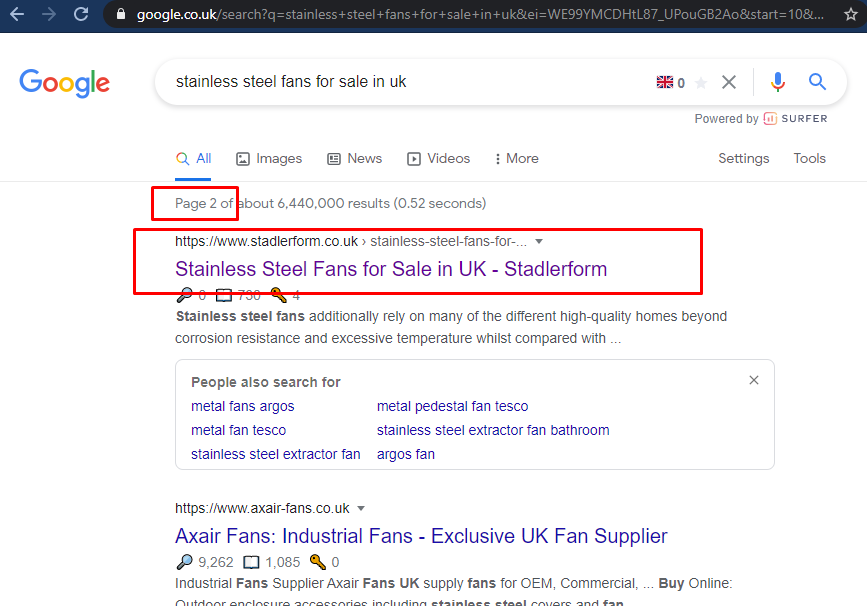Click the Google logo

click(x=65, y=82)
